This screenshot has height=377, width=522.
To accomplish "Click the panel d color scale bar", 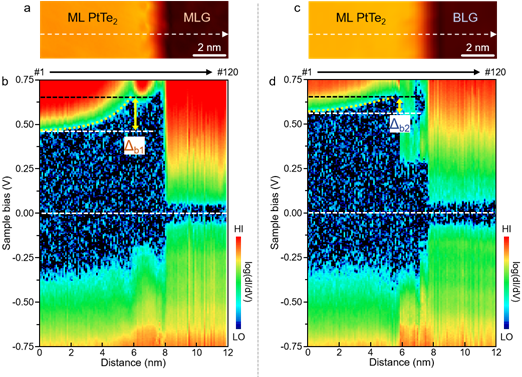I will click(x=506, y=283).
